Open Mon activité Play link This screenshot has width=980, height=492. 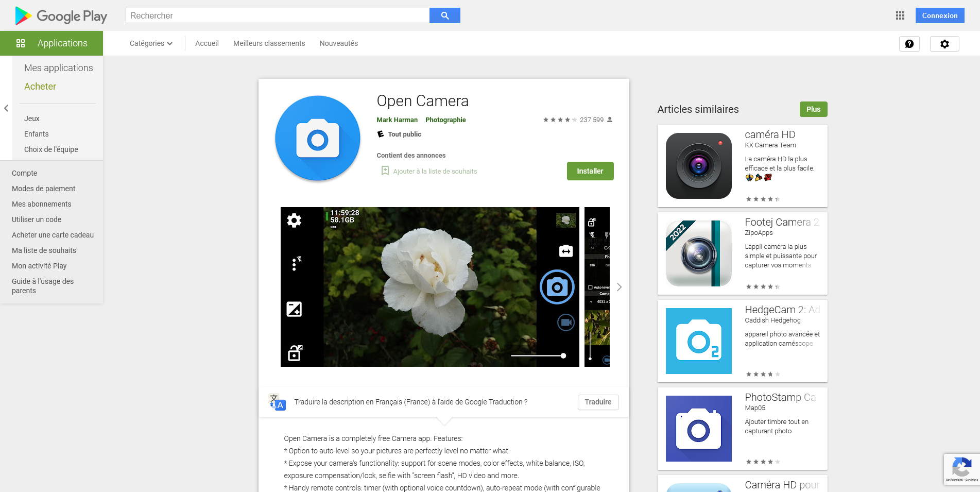pyautogui.click(x=39, y=266)
